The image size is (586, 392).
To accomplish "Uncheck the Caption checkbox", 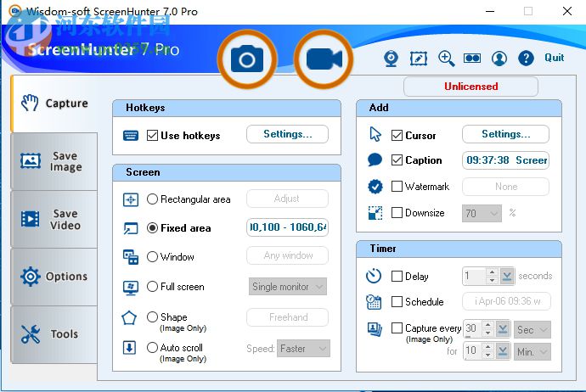I will pos(397,160).
